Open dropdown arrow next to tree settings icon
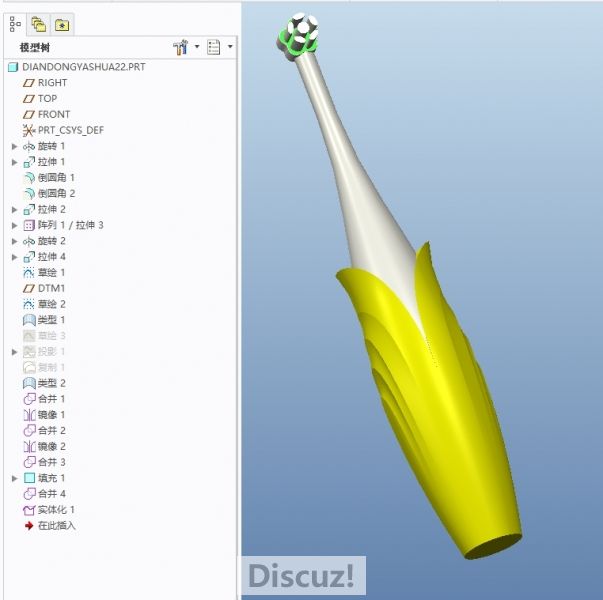The image size is (603, 600). pyautogui.click(x=197, y=47)
